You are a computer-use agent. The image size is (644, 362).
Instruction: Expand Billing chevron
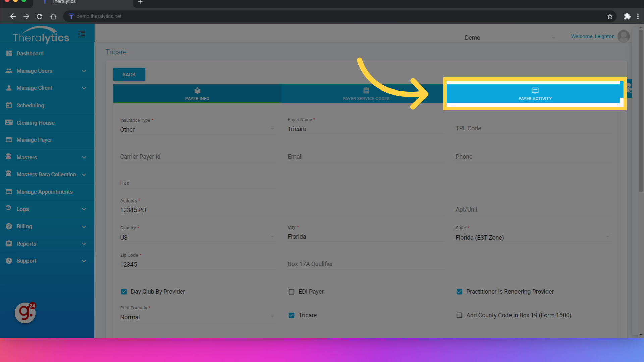point(84,227)
